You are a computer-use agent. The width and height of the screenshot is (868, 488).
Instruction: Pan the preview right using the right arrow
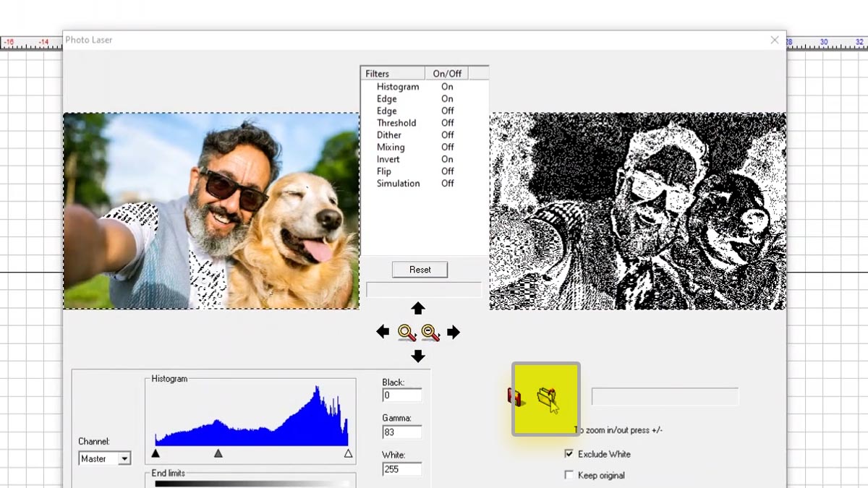click(453, 332)
